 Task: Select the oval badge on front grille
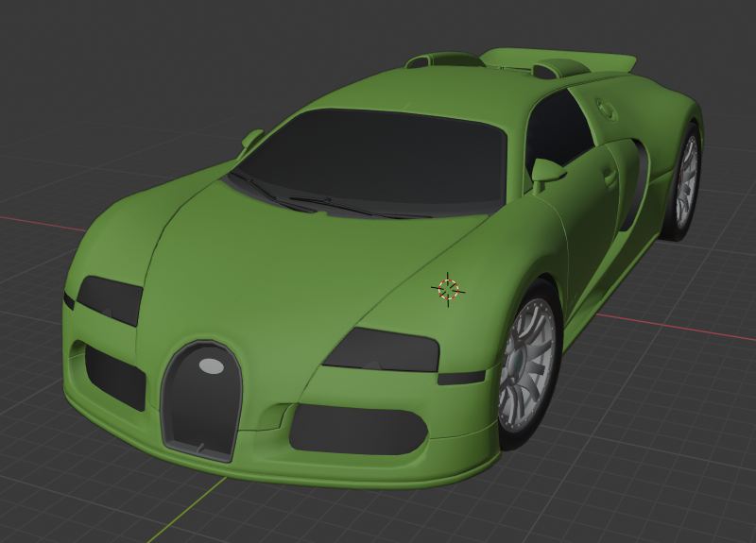pos(211,366)
